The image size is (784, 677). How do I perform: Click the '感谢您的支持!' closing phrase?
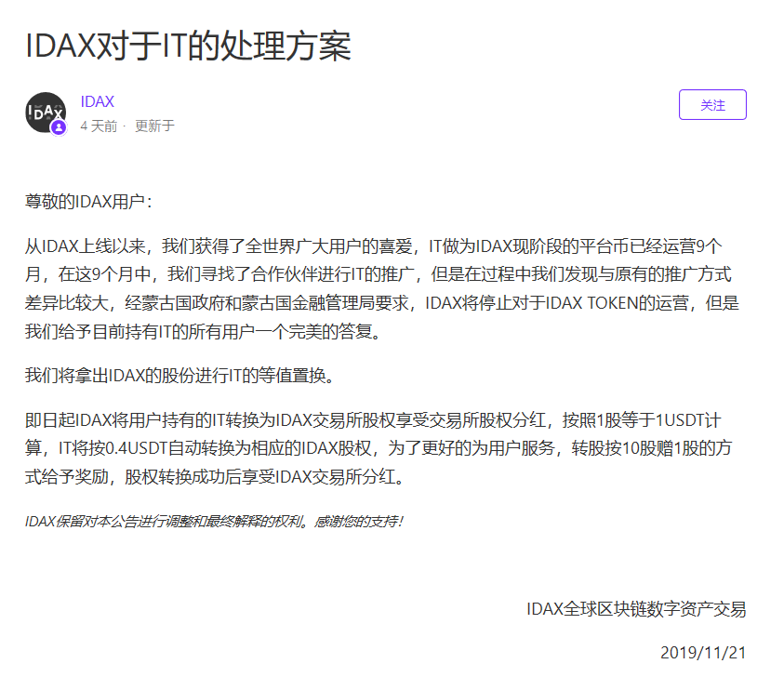(358, 522)
